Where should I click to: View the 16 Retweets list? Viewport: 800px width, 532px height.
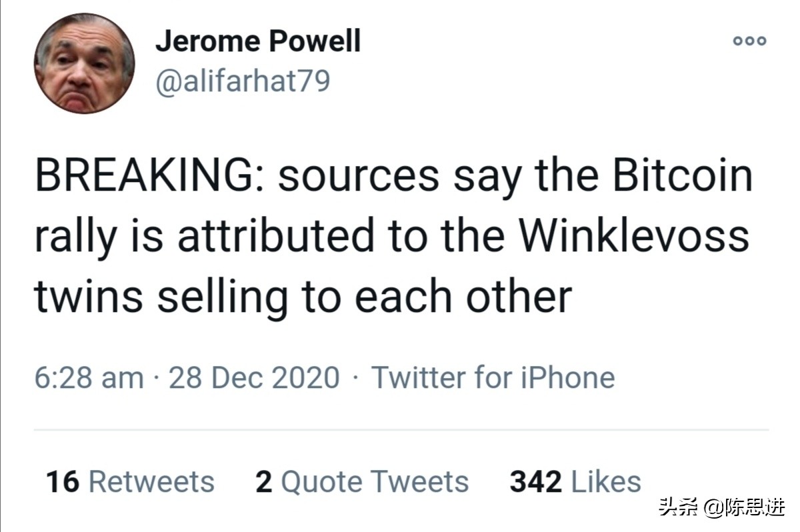130,482
